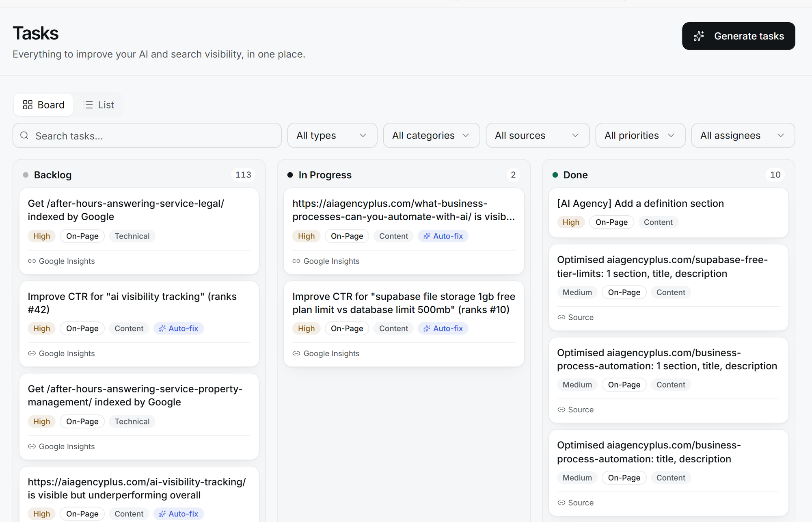Open Optimised supabase-free-tier-limits task title
This screenshot has width=812, height=522.
click(x=662, y=266)
